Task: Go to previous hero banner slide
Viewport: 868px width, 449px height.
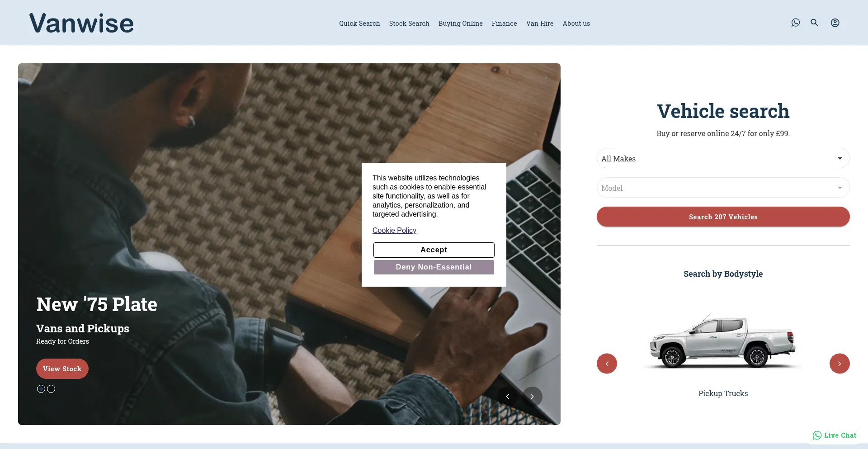Action: click(508, 397)
